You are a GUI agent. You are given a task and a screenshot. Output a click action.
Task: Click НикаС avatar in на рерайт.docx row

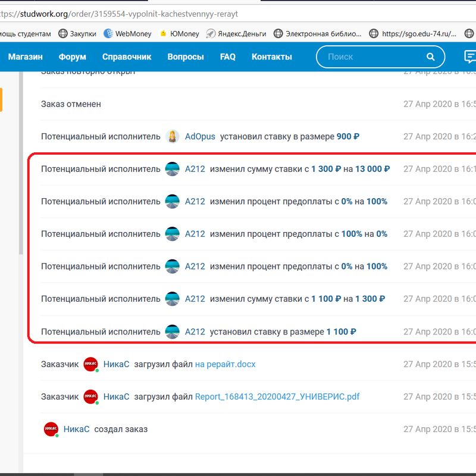point(90,364)
